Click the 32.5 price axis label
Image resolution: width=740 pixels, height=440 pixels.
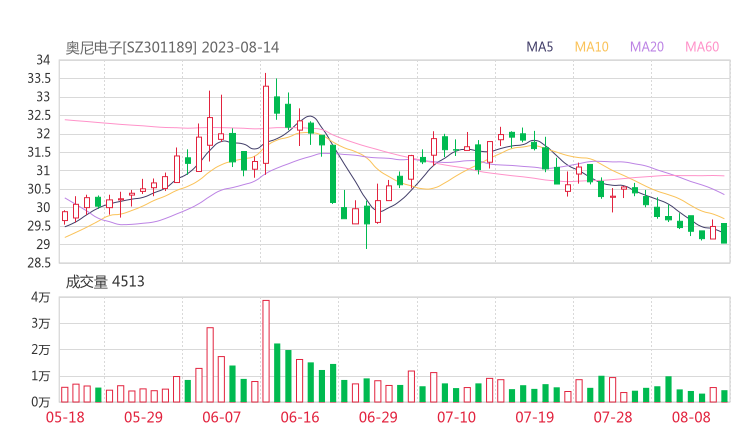point(39,115)
